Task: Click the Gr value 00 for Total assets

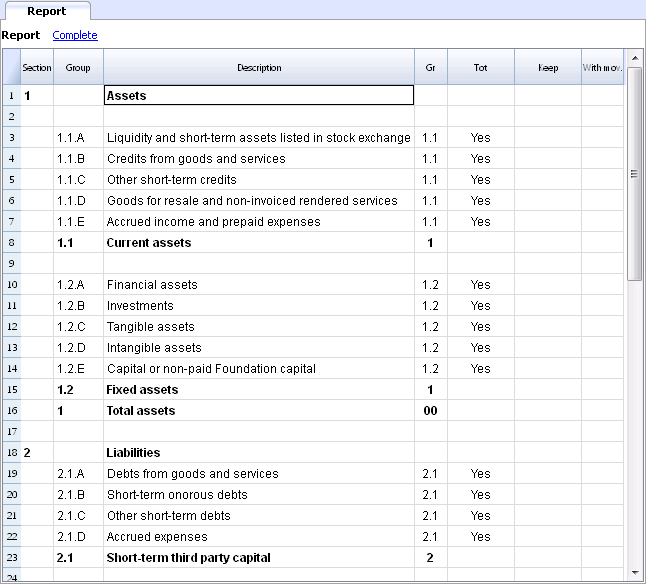Action: (431, 411)
